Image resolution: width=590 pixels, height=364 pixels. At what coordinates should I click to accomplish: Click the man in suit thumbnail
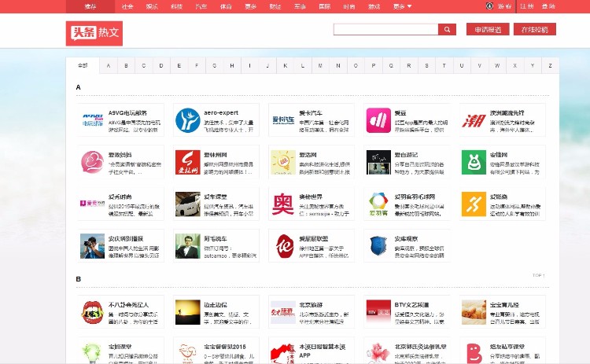[188, 246]
